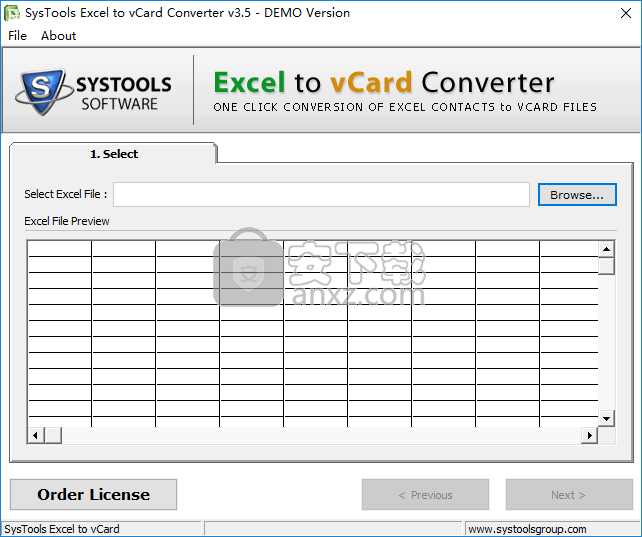The height and width of the screenshot is (537, 642).
Task: Click the horizontal scrollbar thumb in the preview
Action: [x=53, y=435]
